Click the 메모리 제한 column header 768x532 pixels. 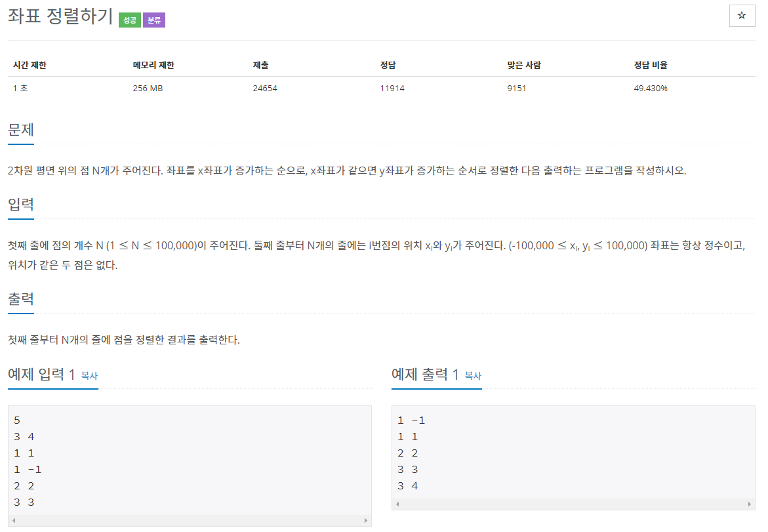point(153,65)
